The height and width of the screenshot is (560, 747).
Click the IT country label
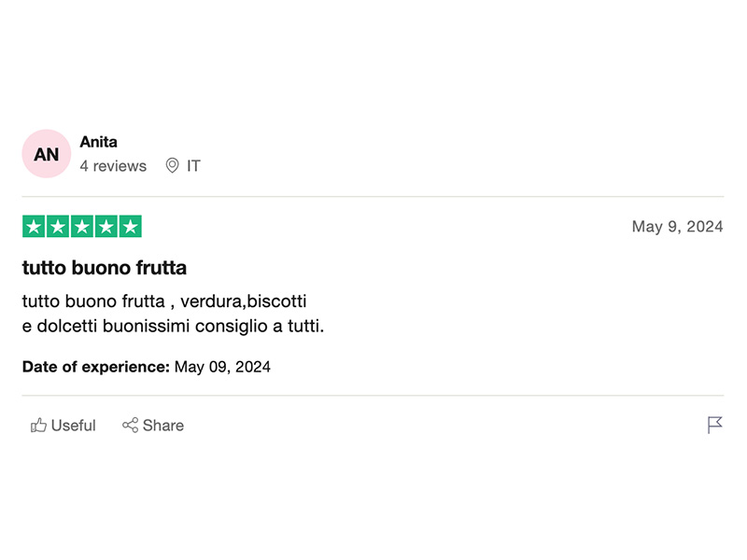pyautogui.click(x=193, y=166)
